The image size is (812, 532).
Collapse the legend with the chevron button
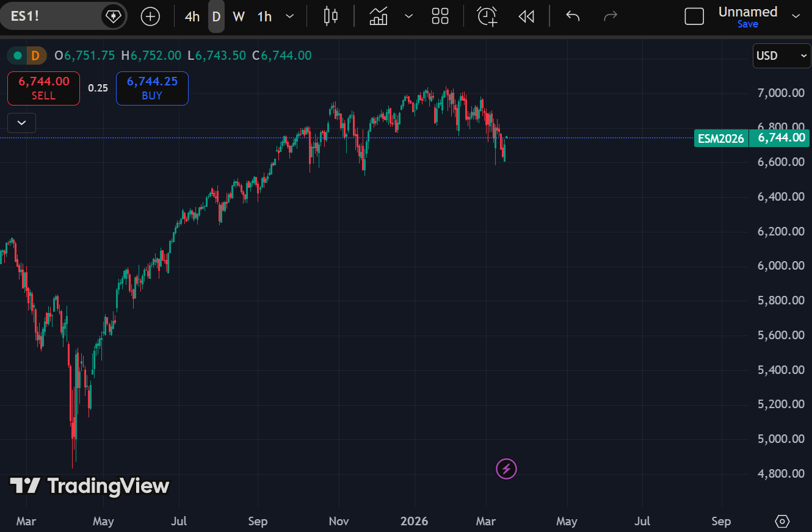(22, 123)
